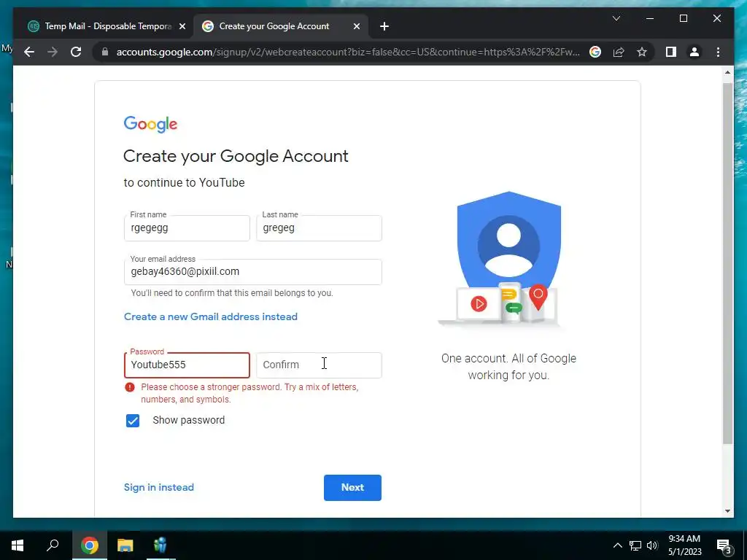Go back using browser back arrow
Screen dimensions: 747x560
[29, 52]
